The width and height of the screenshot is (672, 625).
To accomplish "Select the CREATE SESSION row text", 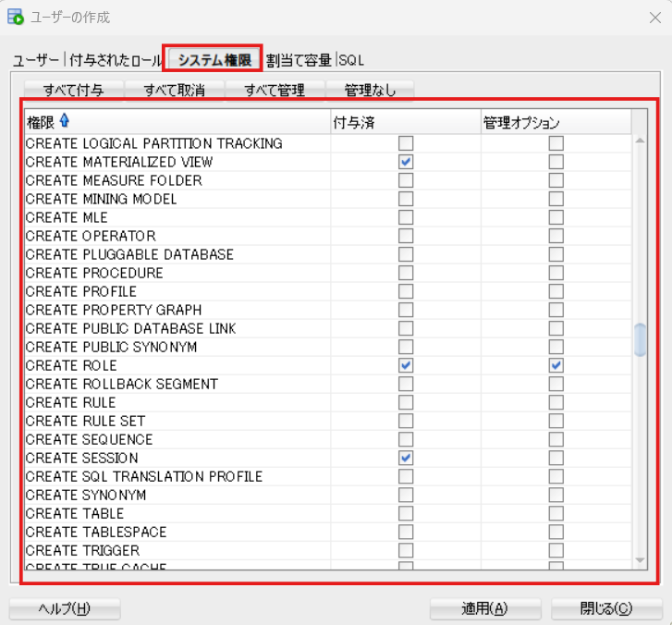I will 82,459.
